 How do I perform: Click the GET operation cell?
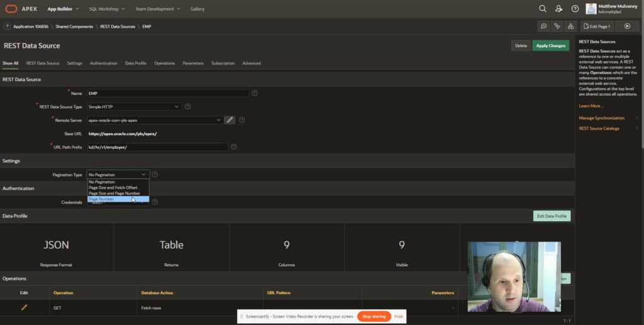(93, 308)
